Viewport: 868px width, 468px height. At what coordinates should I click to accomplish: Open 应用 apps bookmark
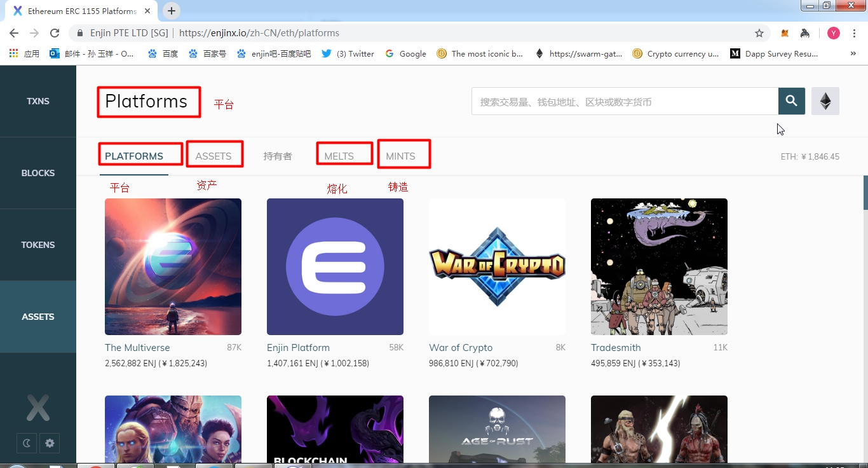coord(25,54)
